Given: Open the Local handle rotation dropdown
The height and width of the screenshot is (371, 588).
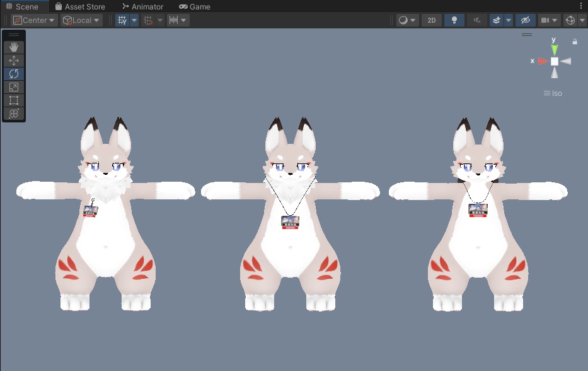Looking at the screenshot, I should pos(81,20).
